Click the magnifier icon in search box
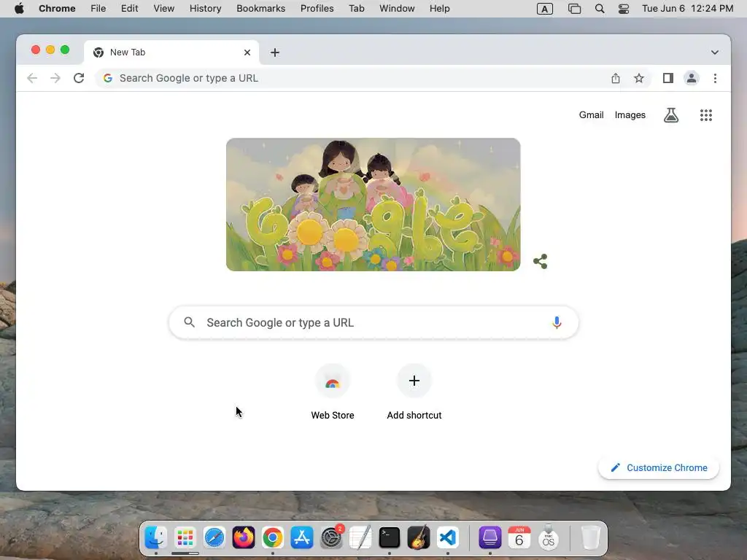The image size is (747, 560). point(189,322)
